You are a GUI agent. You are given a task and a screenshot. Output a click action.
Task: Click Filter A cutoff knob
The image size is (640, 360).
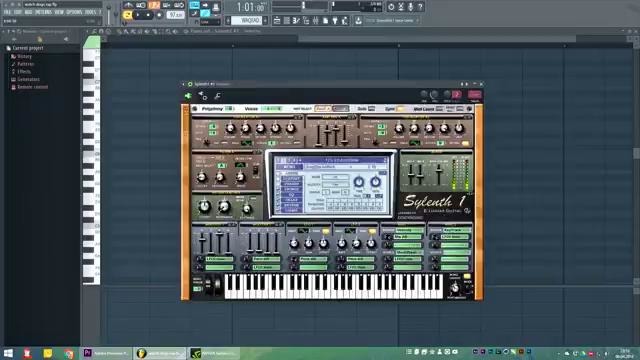point(201,177)
